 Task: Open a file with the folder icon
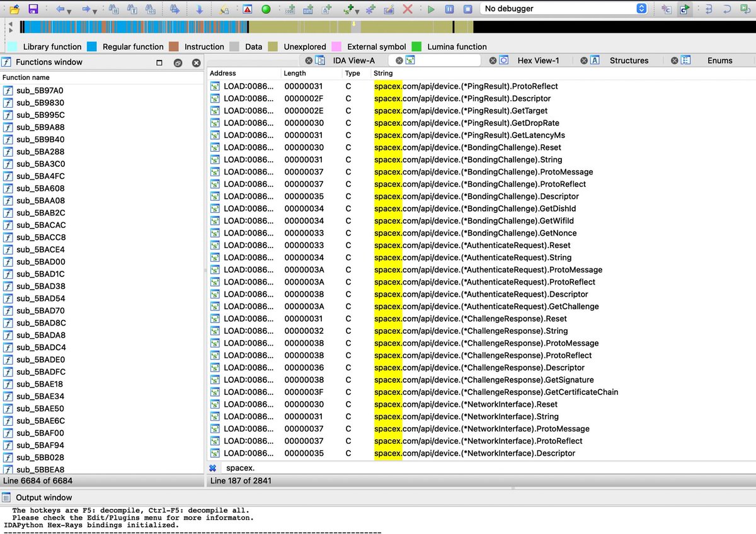coord(14,9)
